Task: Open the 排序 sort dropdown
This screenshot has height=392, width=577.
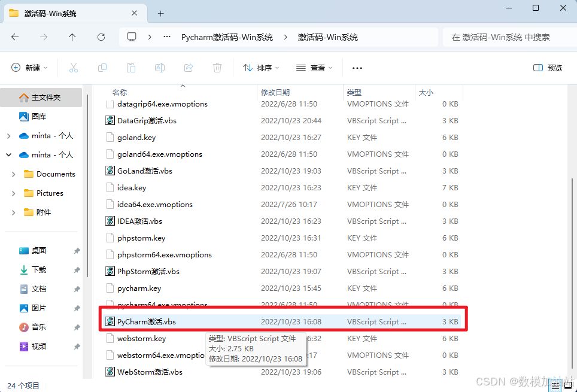Action: [261, 68]
